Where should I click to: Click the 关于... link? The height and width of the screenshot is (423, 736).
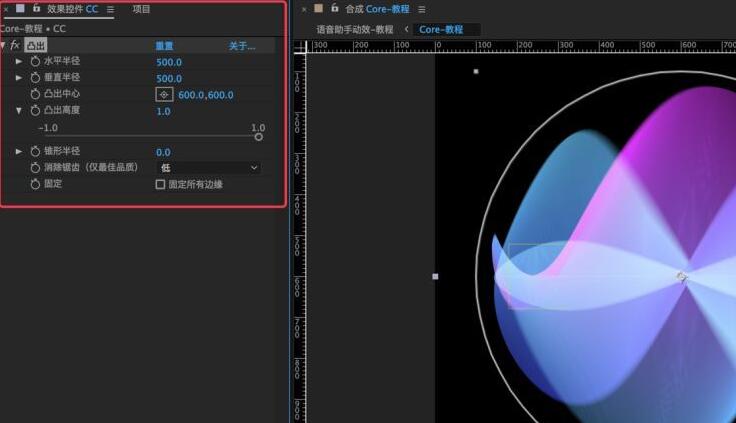[x=242, y=46]
